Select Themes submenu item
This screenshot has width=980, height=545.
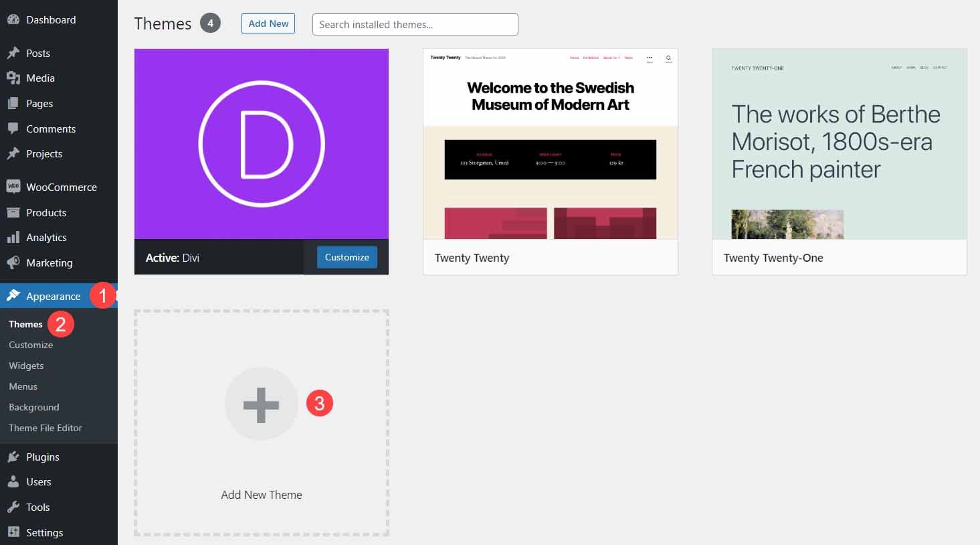[x=25, y=324]
